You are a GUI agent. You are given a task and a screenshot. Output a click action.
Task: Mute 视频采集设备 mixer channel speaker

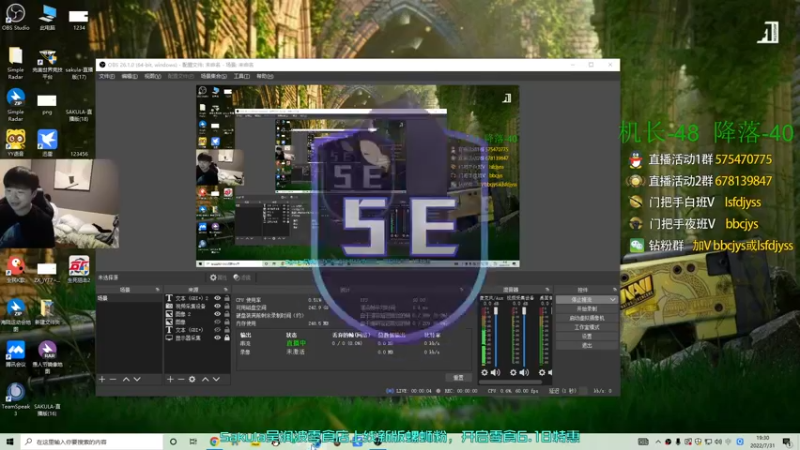(524, 373)
